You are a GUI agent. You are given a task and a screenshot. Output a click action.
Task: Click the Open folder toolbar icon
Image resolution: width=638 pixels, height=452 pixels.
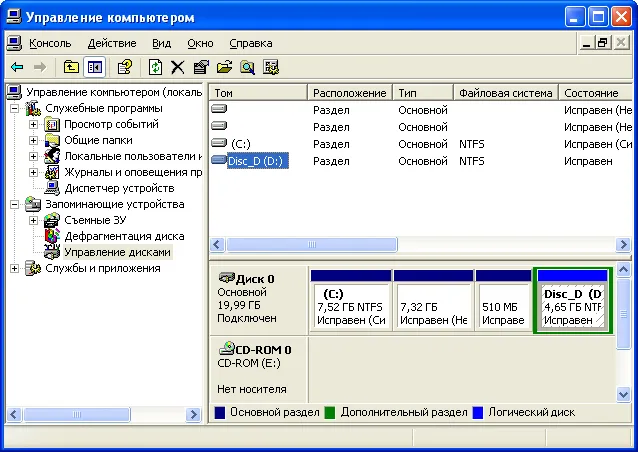coord(224,67)
